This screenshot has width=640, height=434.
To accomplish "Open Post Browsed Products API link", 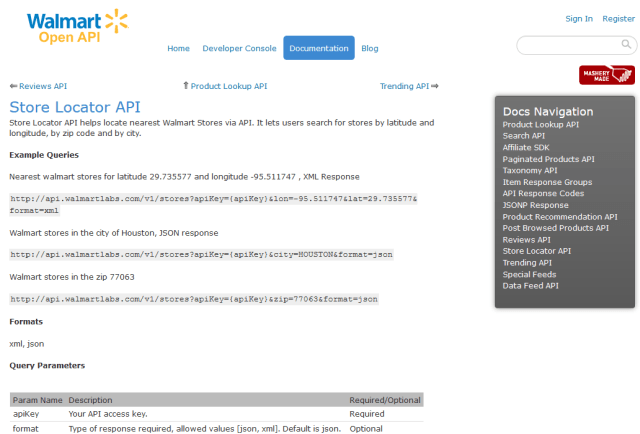I will 555,228.
